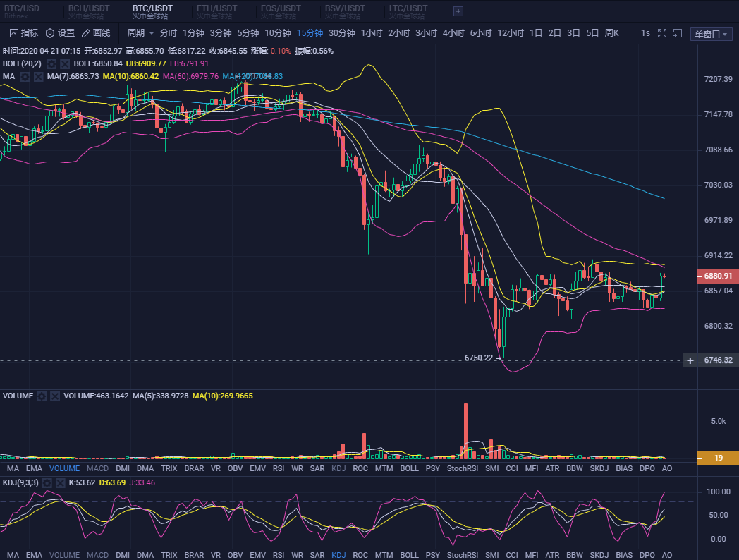This screenshot has height=560, width=739.
Task: Click the plus icon to add trading pair
Action: coord(458,11)
